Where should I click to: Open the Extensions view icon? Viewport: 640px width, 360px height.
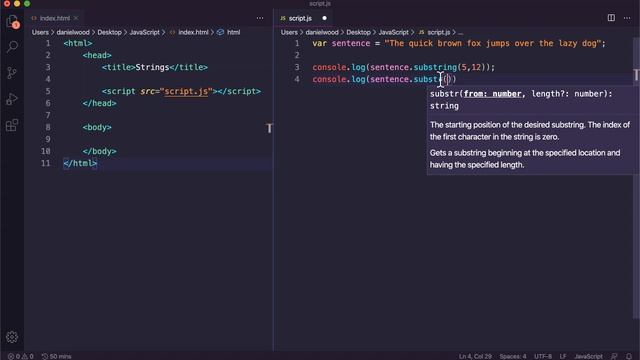click(x=12, y=125)
